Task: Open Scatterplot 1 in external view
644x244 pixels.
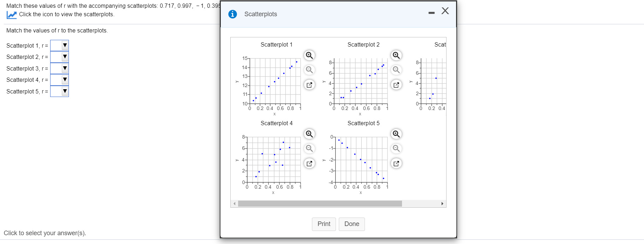Action: click(x=309, y=85)
